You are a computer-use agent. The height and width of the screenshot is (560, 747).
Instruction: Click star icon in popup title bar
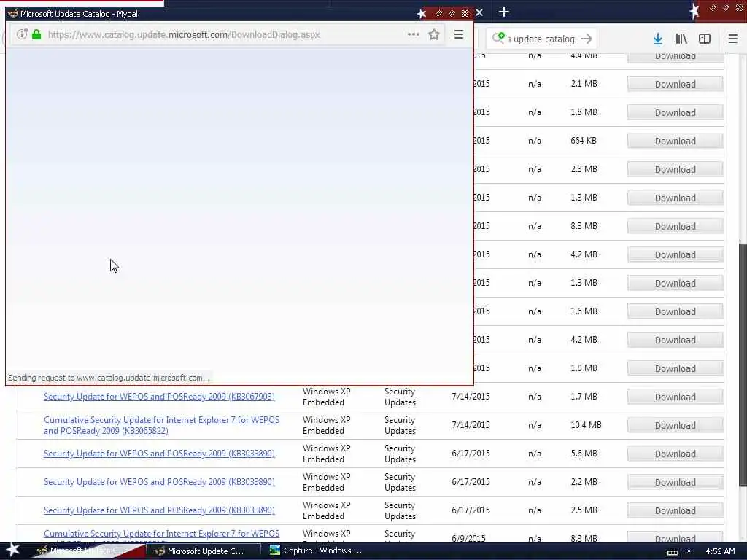click(x=422, y=13)
